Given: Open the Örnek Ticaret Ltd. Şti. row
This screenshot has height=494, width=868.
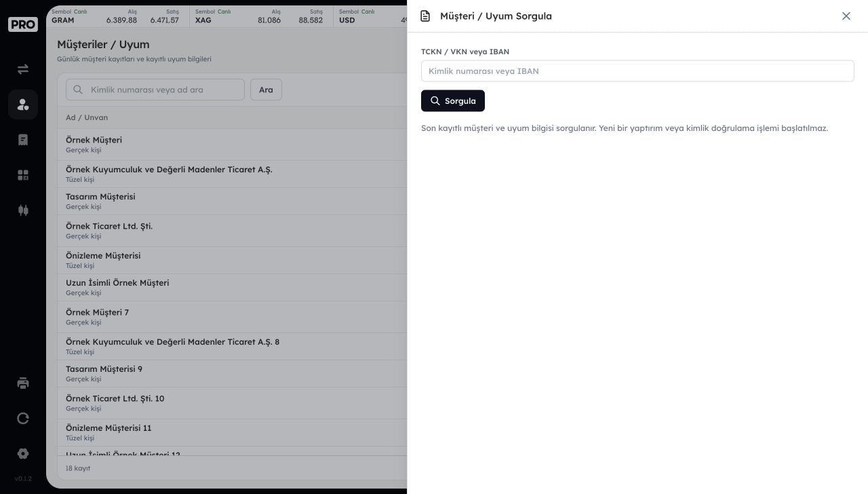Looking at the screenshot, I should point(232,231).
